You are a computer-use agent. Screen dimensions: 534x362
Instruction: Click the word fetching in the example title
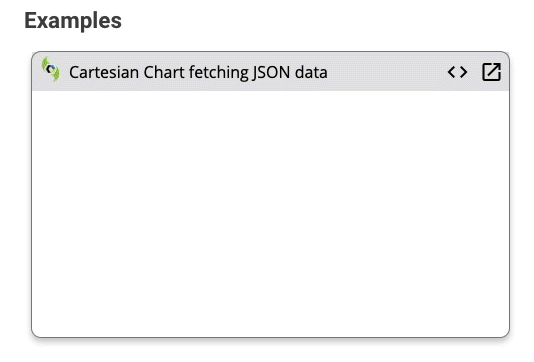coord(218,73)
